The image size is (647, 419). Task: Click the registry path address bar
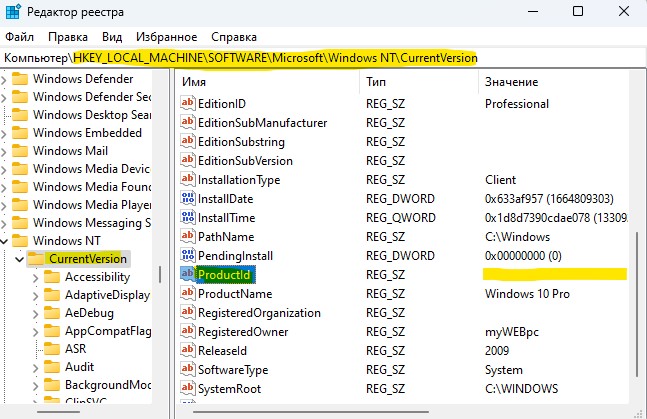(324, 58)
